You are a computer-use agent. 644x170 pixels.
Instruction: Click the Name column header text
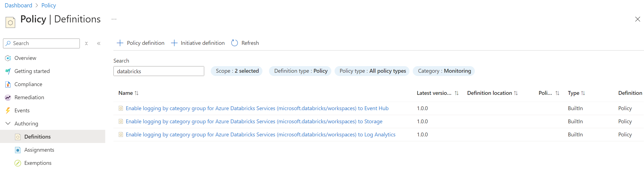click(x=125, y=93)
